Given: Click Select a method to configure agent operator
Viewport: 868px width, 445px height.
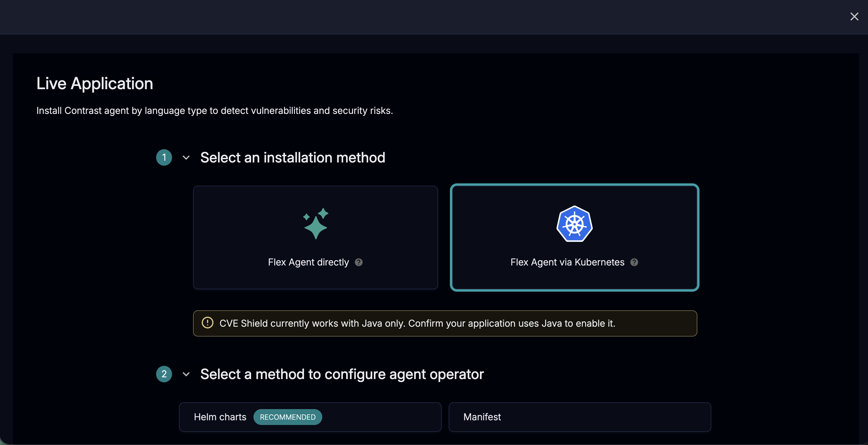Looking at the screenshot, I should click(342, 374).
